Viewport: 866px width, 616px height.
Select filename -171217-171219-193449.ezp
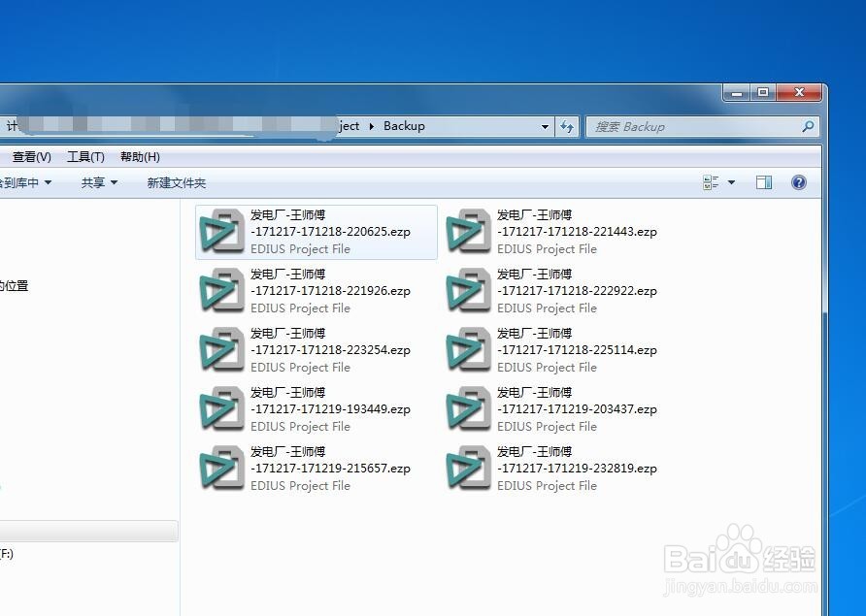(x=330, y=408)
